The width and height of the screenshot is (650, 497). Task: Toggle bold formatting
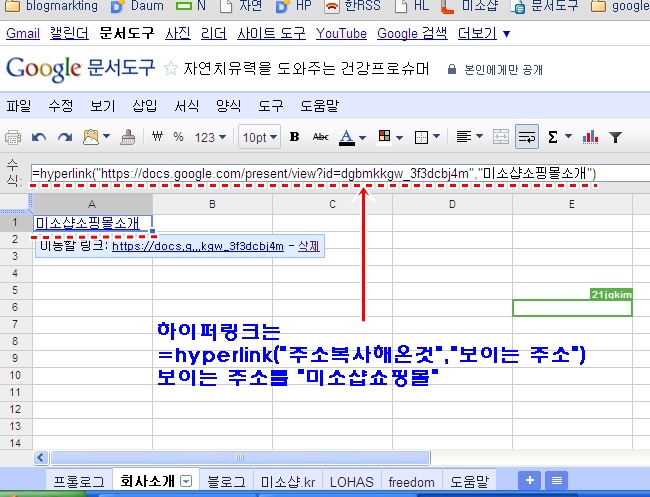(x=294, y=136)
